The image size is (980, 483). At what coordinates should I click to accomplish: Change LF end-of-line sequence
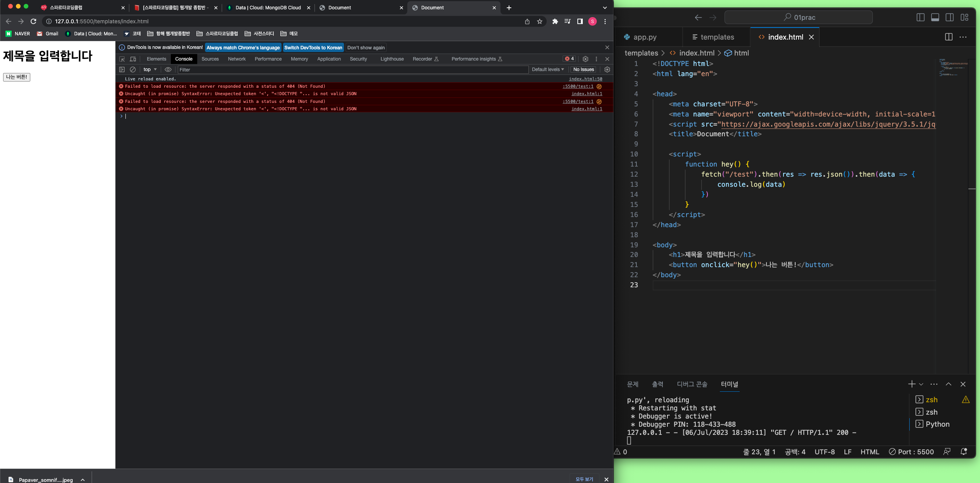(x=848, y=452)
